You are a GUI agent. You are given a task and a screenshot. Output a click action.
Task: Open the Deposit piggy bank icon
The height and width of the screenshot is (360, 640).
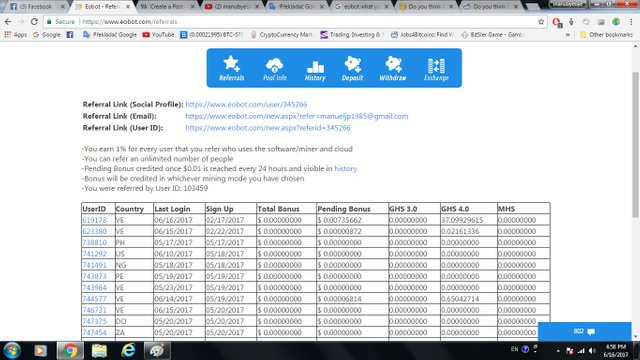point(352,68)
